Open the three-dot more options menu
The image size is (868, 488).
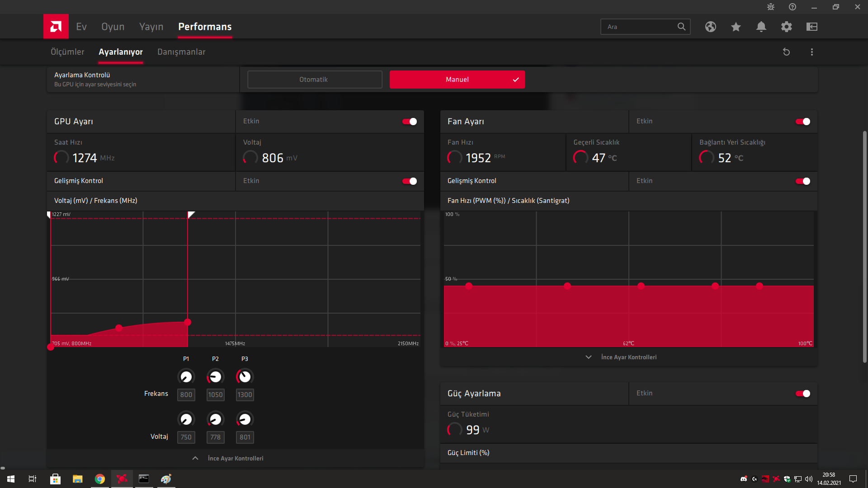[811, 52]
